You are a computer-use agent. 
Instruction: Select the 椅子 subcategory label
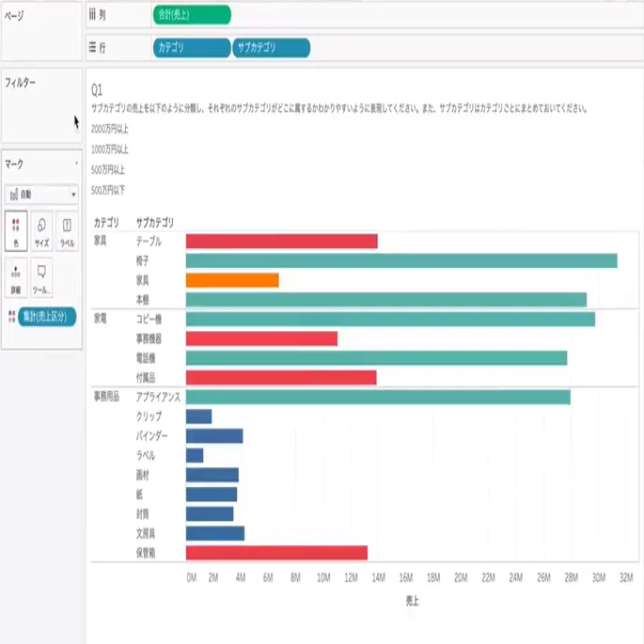pos(143,260)
